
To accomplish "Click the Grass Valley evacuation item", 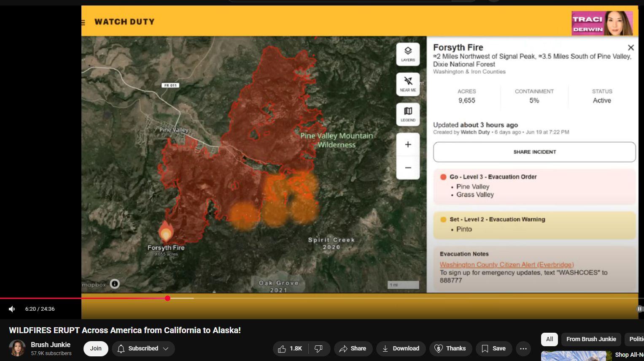I will click(x=475, y=195).
